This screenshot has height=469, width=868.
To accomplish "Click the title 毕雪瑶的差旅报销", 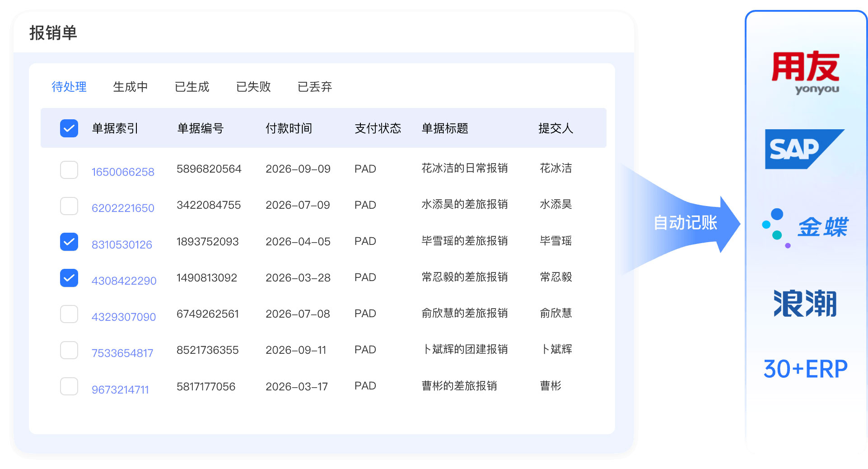I will [x=465, y=241].
